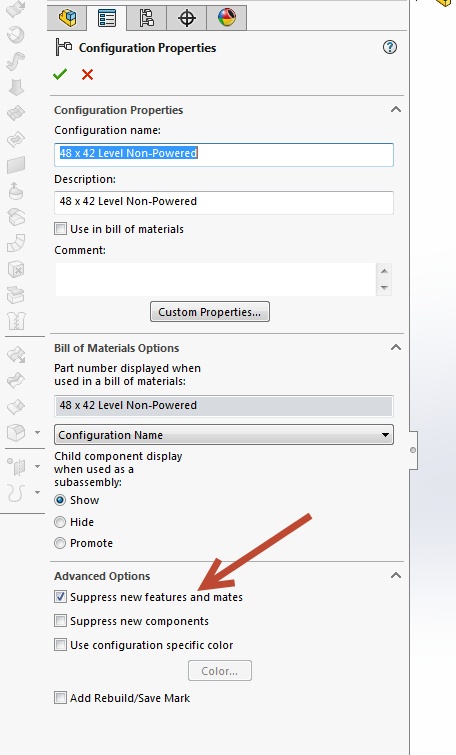
Task: Select the Boundary Surface tool
Action: click(16, 113)
